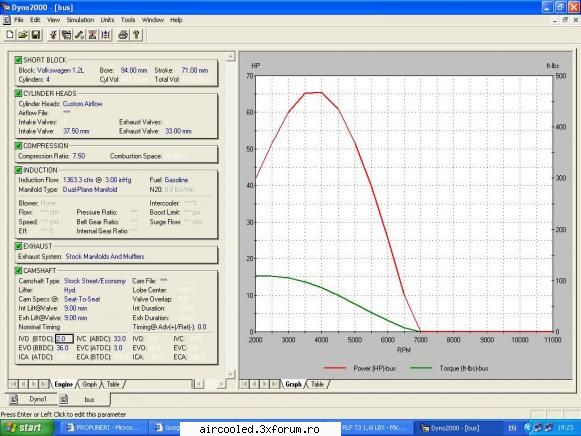Open the Simulation menu

pos(80,20)
